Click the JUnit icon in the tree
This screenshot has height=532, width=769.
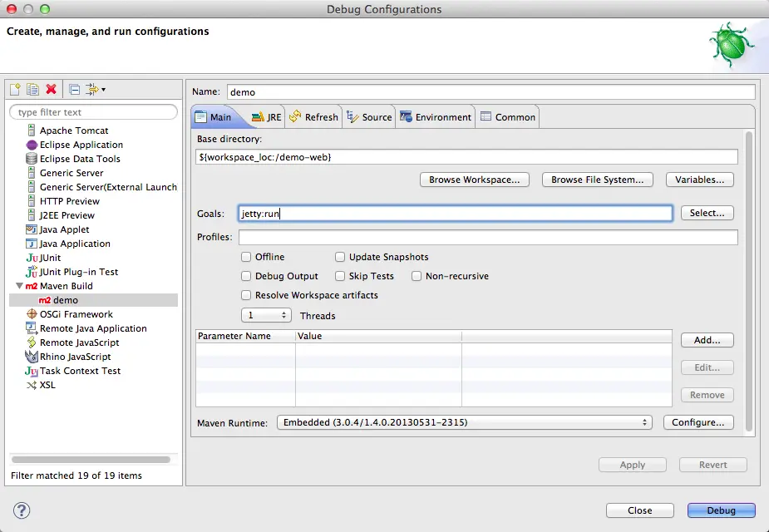pos(32,258)
